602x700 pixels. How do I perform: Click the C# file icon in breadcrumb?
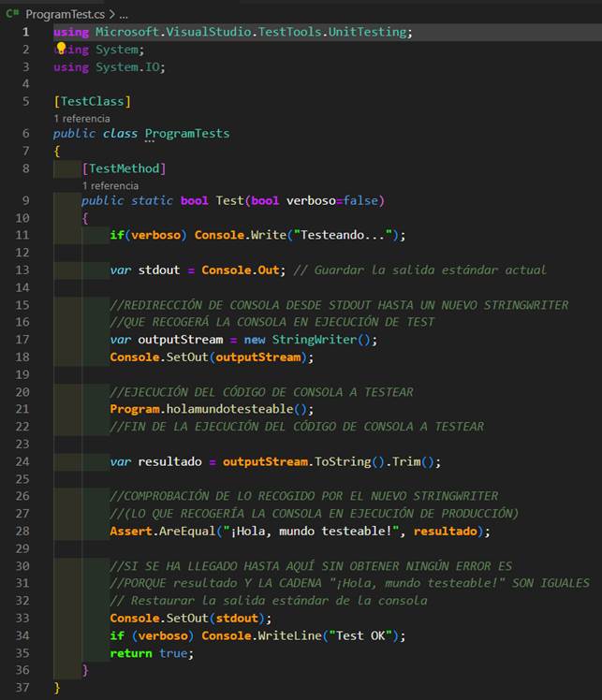12,14
